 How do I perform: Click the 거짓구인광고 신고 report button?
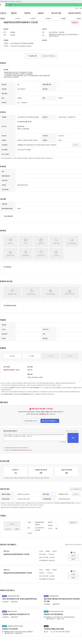point(76,489)
